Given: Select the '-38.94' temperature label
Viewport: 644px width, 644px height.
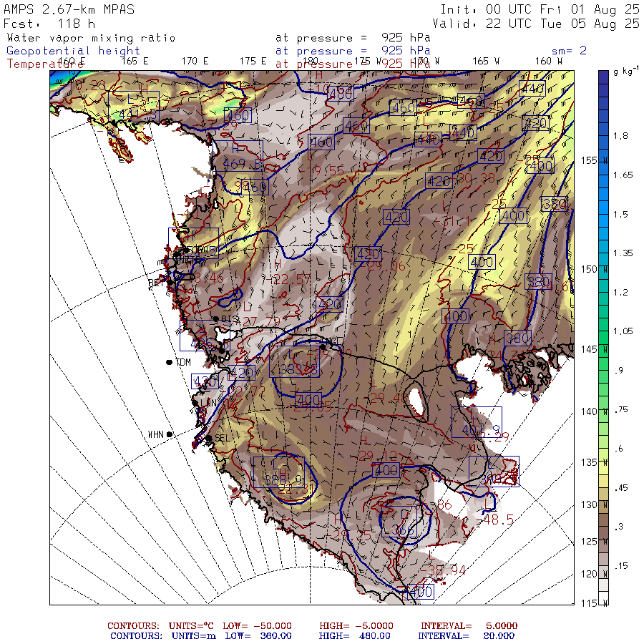Looking at the screenshot, I should point(443,570).
